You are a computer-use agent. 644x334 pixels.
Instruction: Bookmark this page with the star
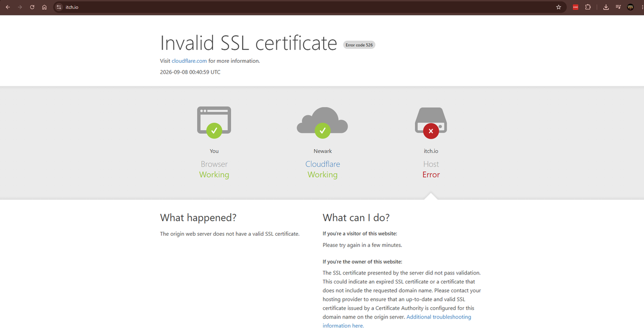pyautogui.click(x=558, y=7)
